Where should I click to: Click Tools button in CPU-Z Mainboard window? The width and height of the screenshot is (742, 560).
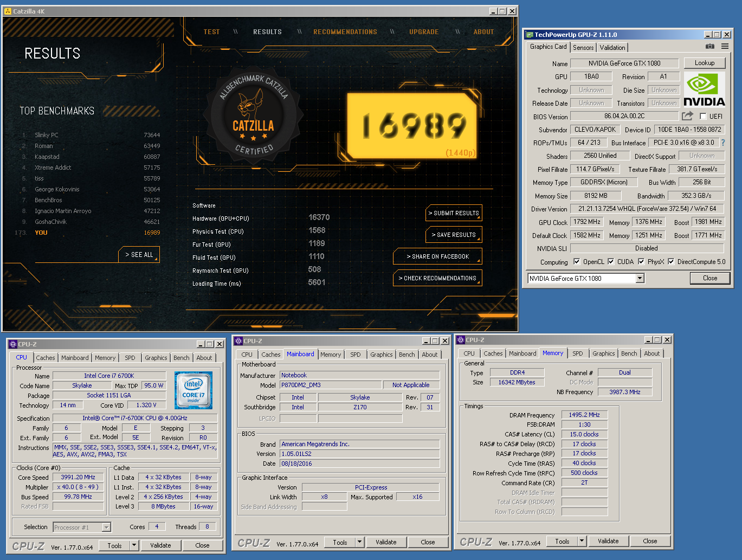pos(340,542)
